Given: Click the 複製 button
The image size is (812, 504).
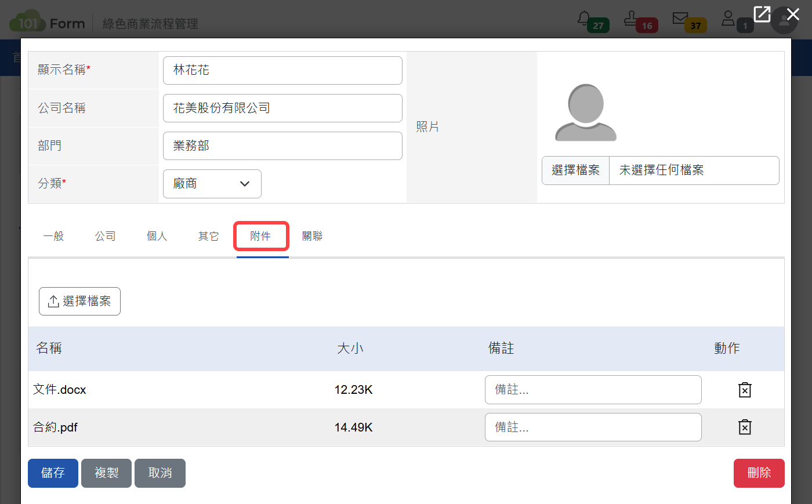Looking at the screenshot, I should tap(107, 473).
